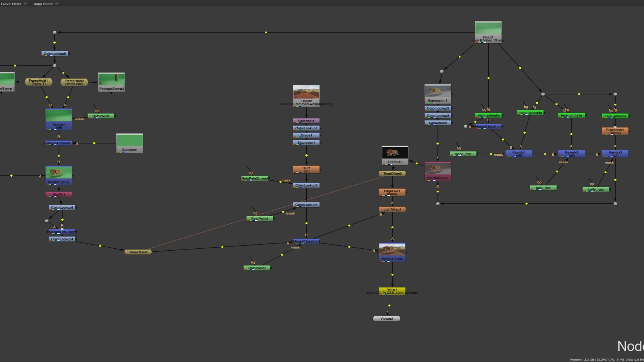Select the back_primatte keyer node

point(488,115)
